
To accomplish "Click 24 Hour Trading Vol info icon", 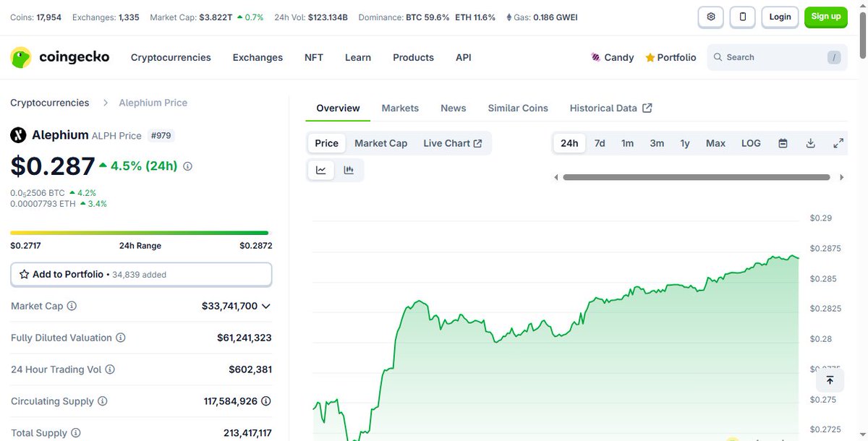I will tap(110, 369).
